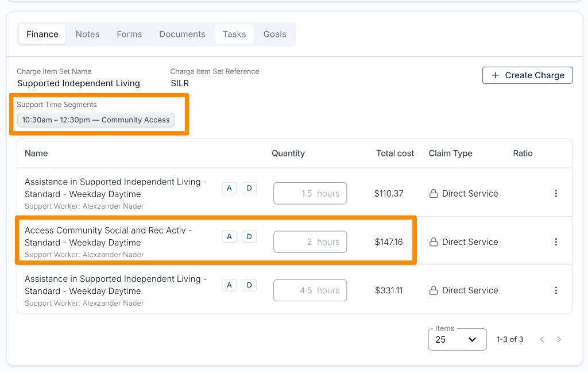Click the A badge in the $110.37 row
Screen dimensions: 588x372
[229, 188]
